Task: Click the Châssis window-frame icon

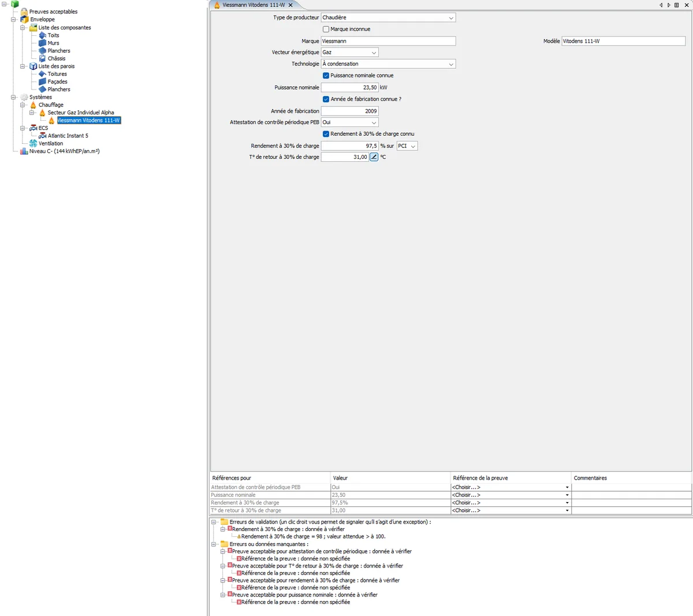Action: (42, 58)
